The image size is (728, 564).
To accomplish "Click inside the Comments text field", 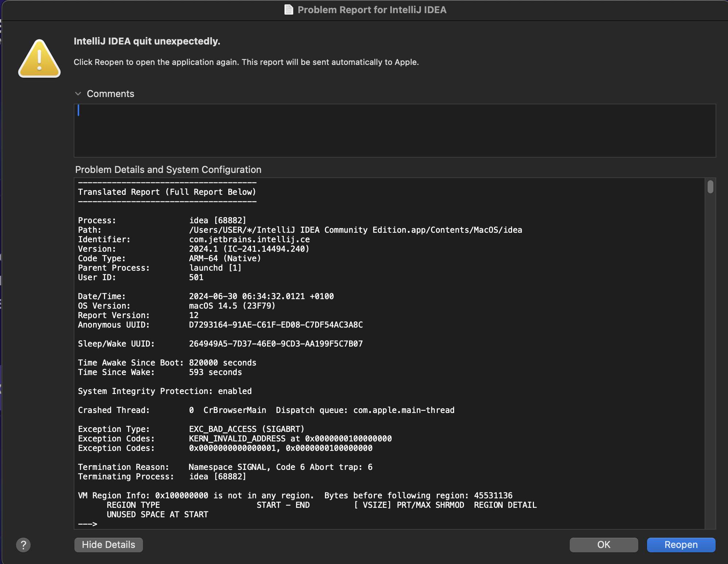I will pos(395,131).
